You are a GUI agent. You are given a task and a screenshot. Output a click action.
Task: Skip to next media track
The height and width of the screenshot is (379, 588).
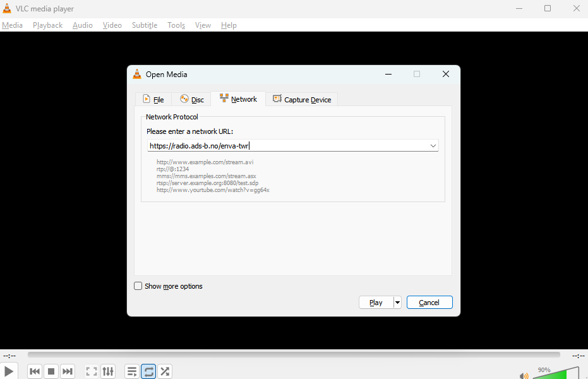tap(68, 371)
